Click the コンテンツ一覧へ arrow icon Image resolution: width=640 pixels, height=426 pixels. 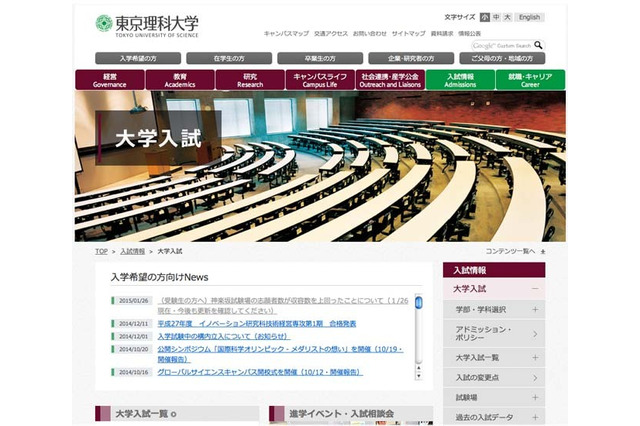[543, 252]
